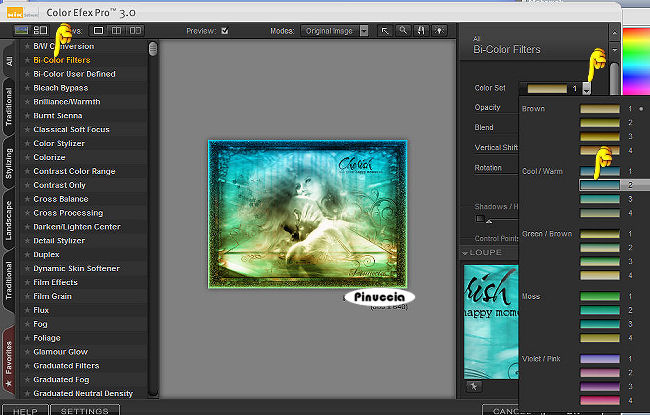
Task: Click the filter list scrollbar thumb
Action: (153, 49)
